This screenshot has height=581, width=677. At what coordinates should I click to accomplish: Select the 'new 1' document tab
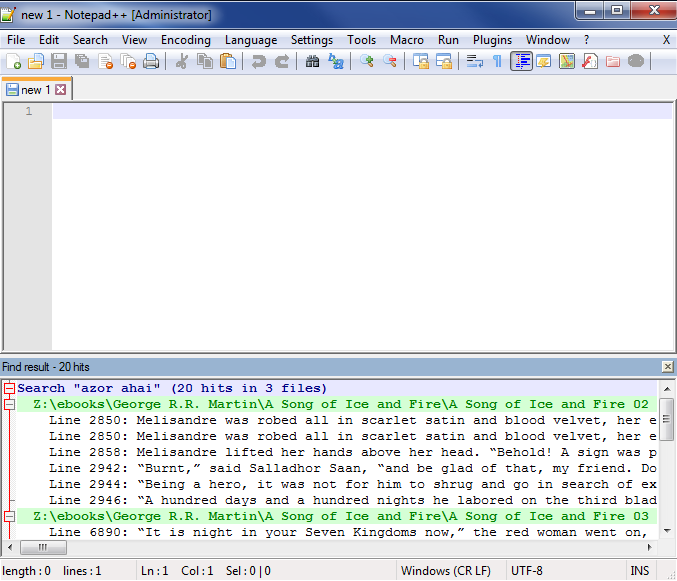pyautogui.click(x=35, y=90)
